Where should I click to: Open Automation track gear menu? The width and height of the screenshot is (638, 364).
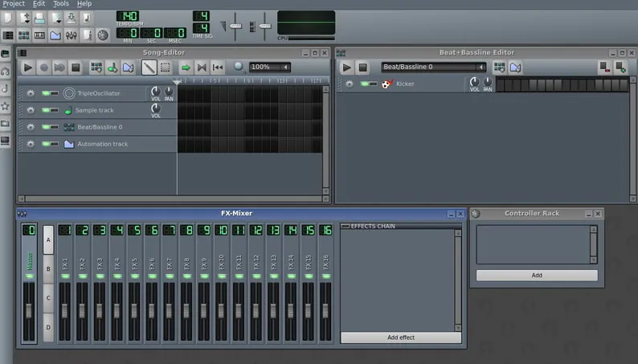[x=31, y=144]
